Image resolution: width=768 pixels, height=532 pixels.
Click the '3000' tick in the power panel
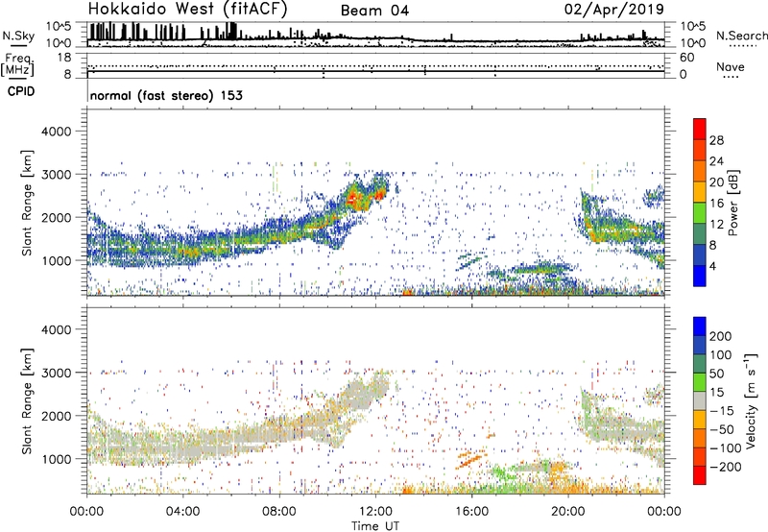coord(57,175)
